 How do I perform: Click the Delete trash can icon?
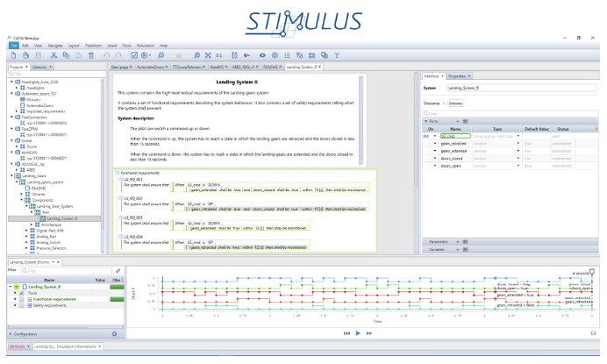click(91, 55)
